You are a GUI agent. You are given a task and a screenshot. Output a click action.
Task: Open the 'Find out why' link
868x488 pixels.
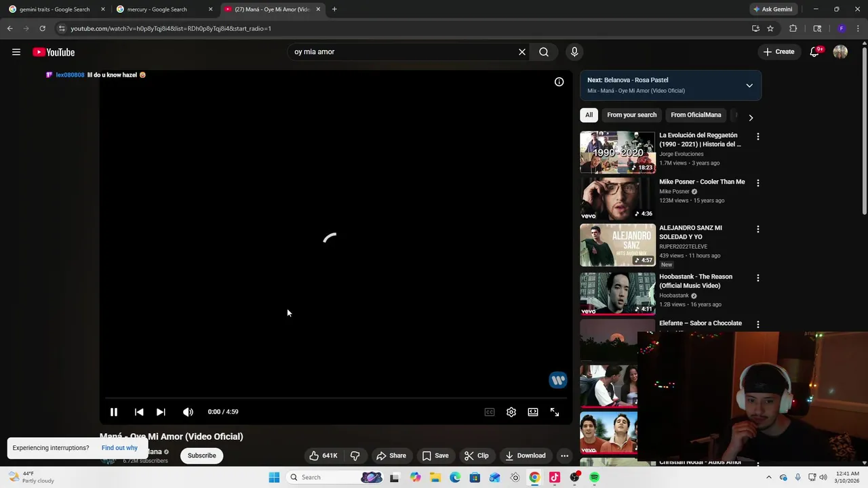[119, 448]
